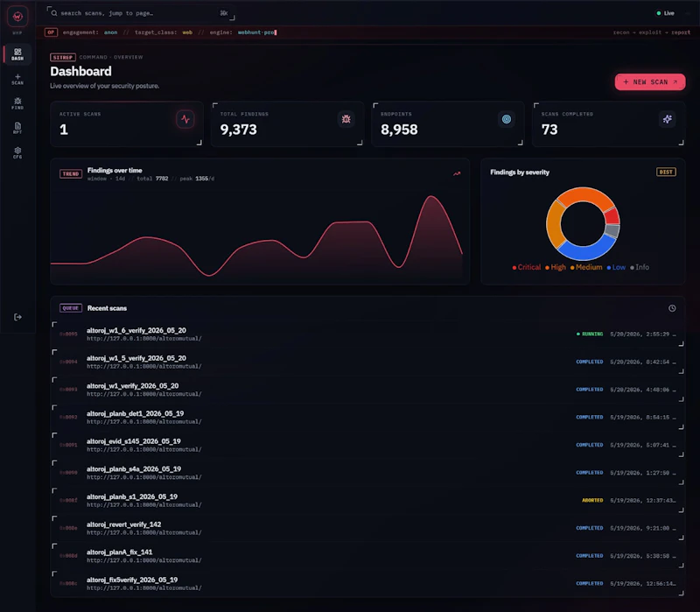Open scan altoroj_planA_fix_141
Viewport: 700px width, 612px height.
coord(367,556)
